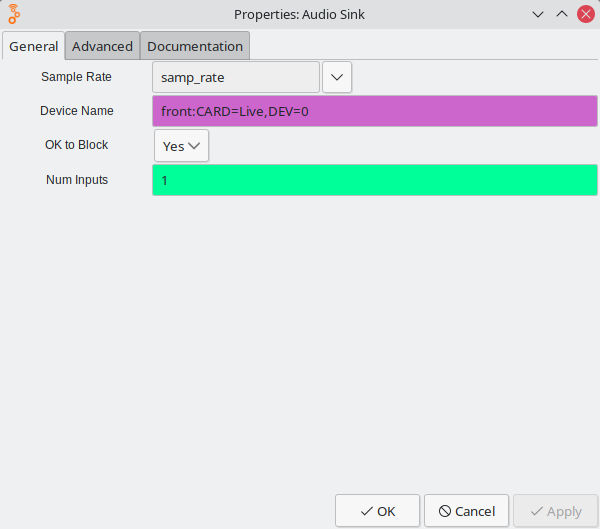Click the Apply button
Screen dimensions: 600x529
[x=555, y=511]
